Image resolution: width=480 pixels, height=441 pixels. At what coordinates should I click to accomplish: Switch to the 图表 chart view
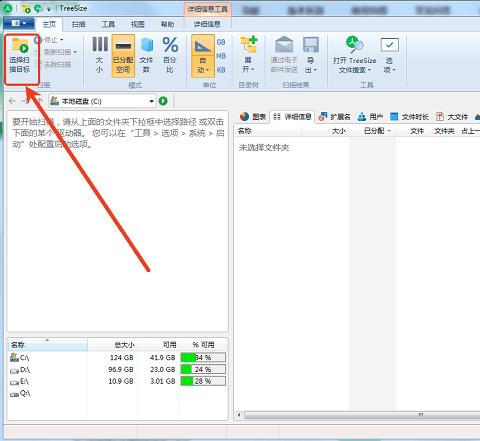(253, 117)
